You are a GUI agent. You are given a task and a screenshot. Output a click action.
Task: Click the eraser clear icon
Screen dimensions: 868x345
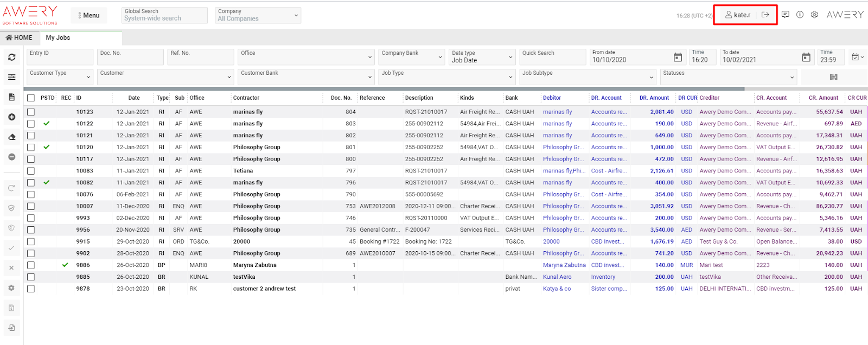click(x=11, y=137)
